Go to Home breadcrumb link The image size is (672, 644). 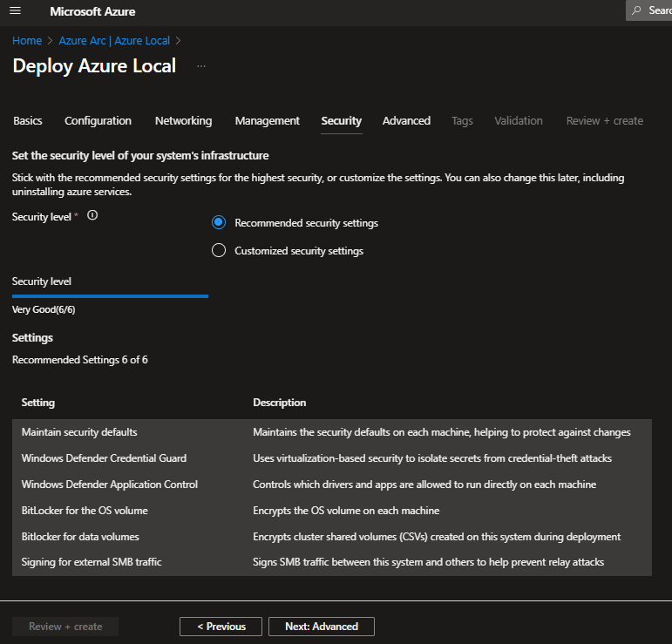27,41
